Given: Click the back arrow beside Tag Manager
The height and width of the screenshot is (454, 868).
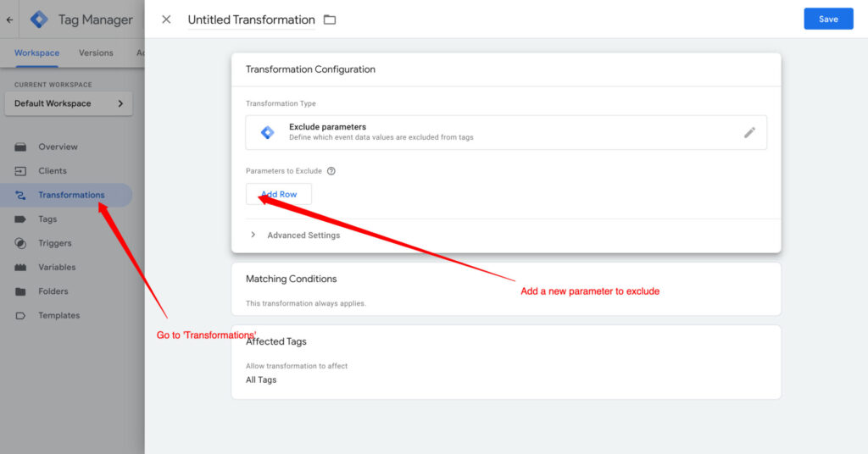Looking at the screenshot, I should point(9,19).
